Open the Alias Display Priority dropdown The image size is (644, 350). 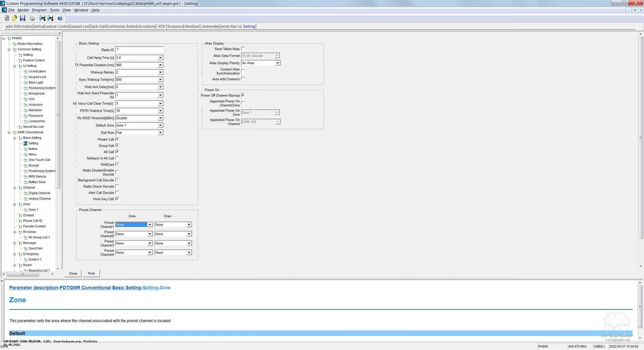click(x=277, y=63)
